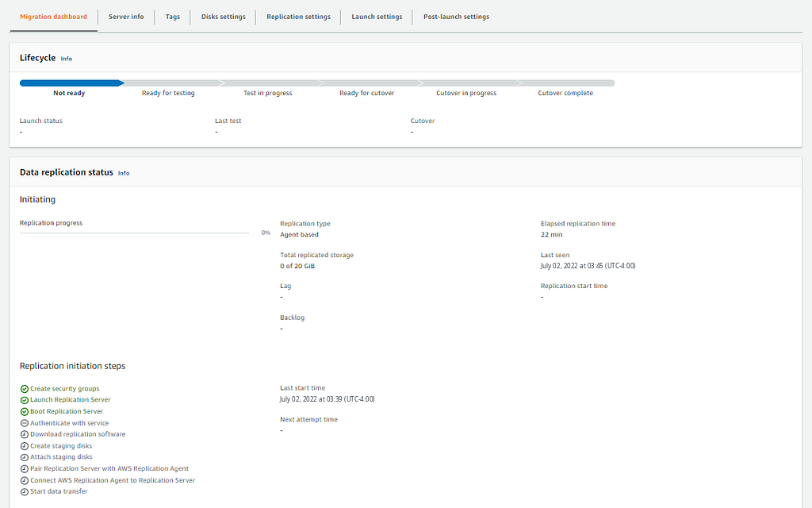Image resolution: width=812 pixels, height=508 pixels.
Task: Click the Boot Replication Server step text
Action: (67, 411)
